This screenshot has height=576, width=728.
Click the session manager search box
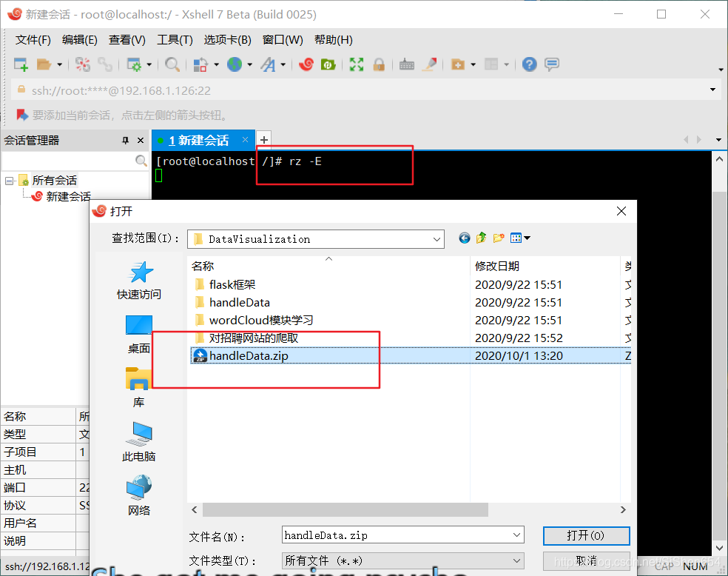[x=75, y=161]
